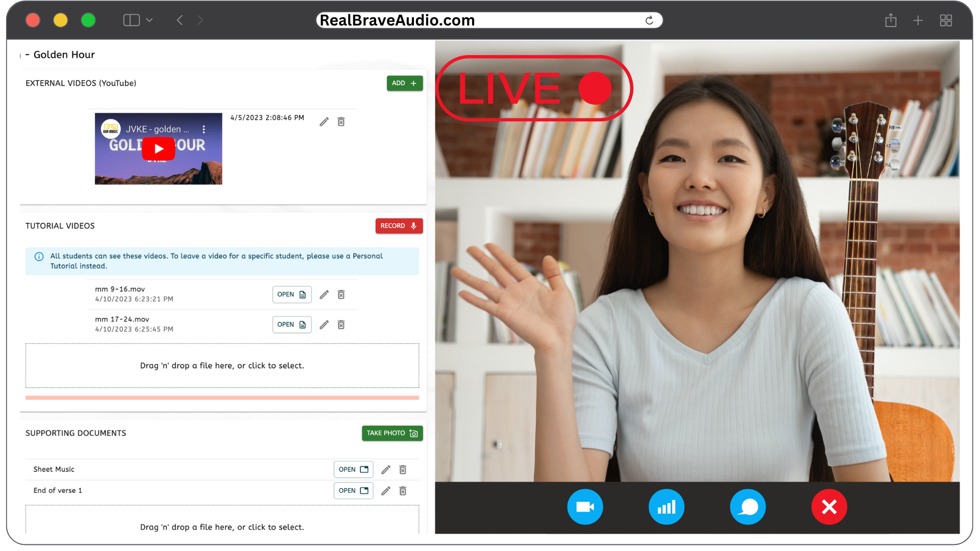Delete the mm 9-16.mov tutorial video

click(x=341, y=294)
